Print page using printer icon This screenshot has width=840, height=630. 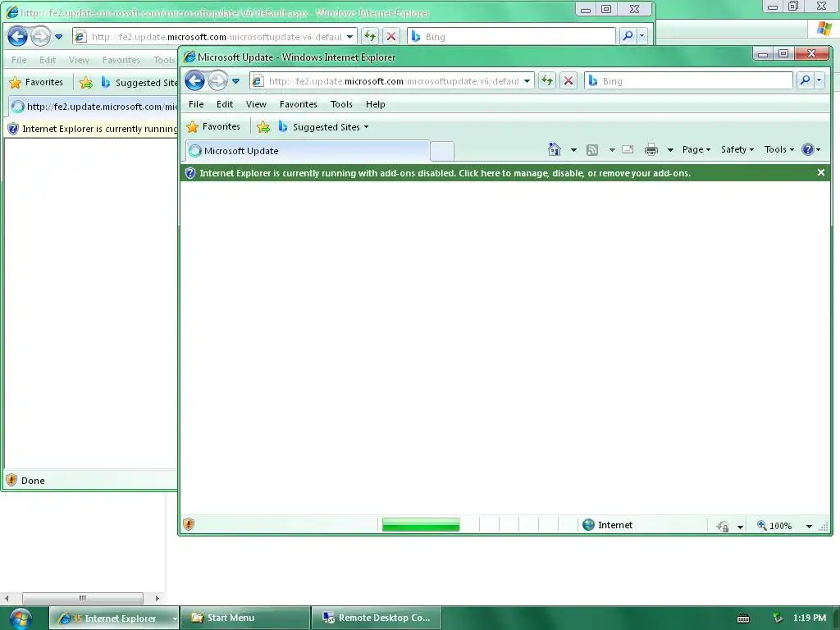tap(651, 149)
